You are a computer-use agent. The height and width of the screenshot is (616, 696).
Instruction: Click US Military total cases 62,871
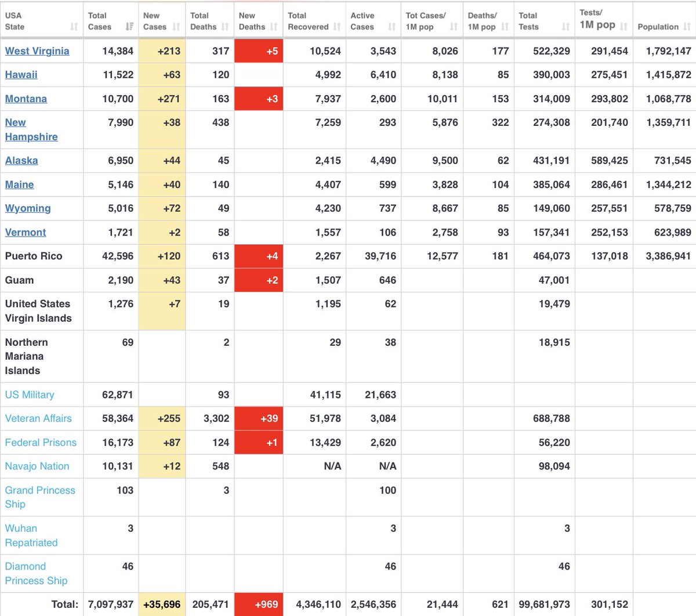(x=118, y=394)
